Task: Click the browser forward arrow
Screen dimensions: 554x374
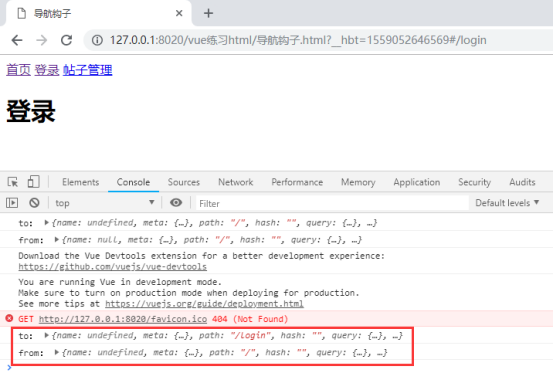Action: (42, 40)
